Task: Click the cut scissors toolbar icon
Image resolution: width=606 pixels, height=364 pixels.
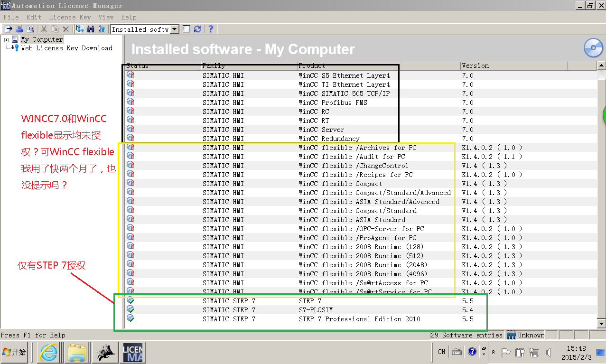Action: 44,29
